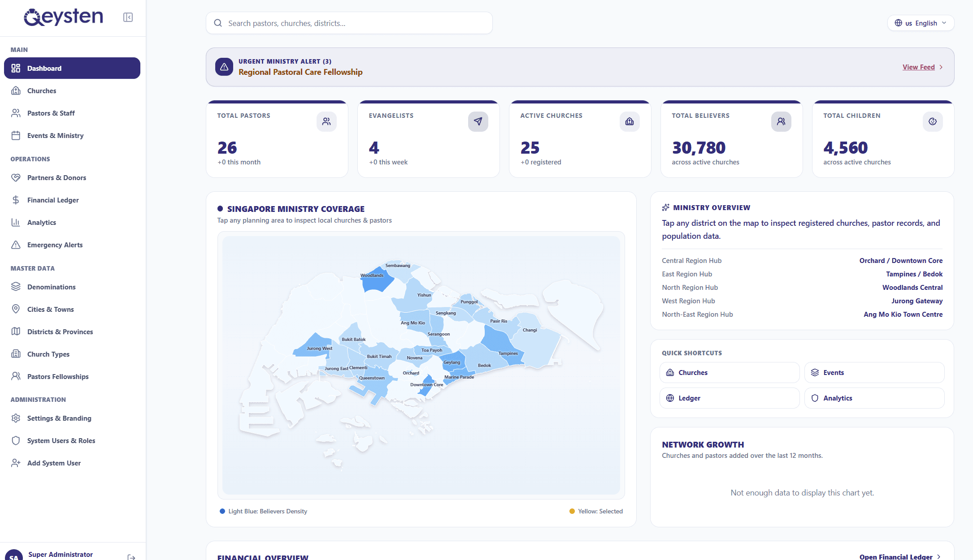Open Church Types page

coord(72,354)
